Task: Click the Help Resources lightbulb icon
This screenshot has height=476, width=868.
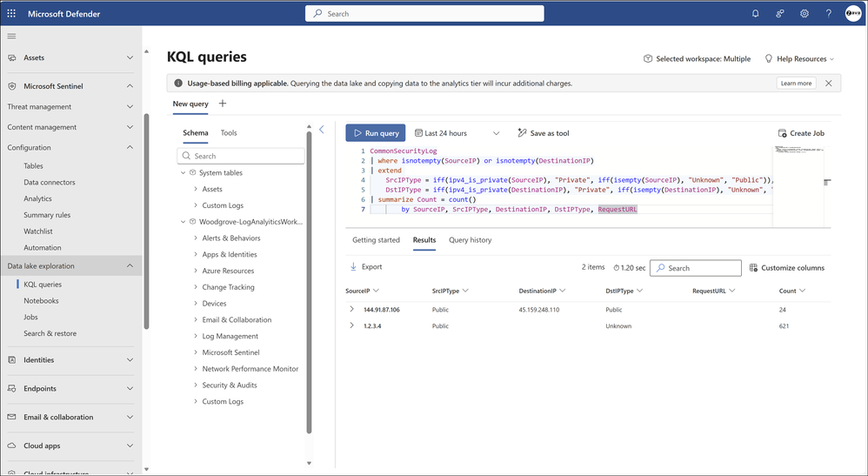Action: pos(768,58)
